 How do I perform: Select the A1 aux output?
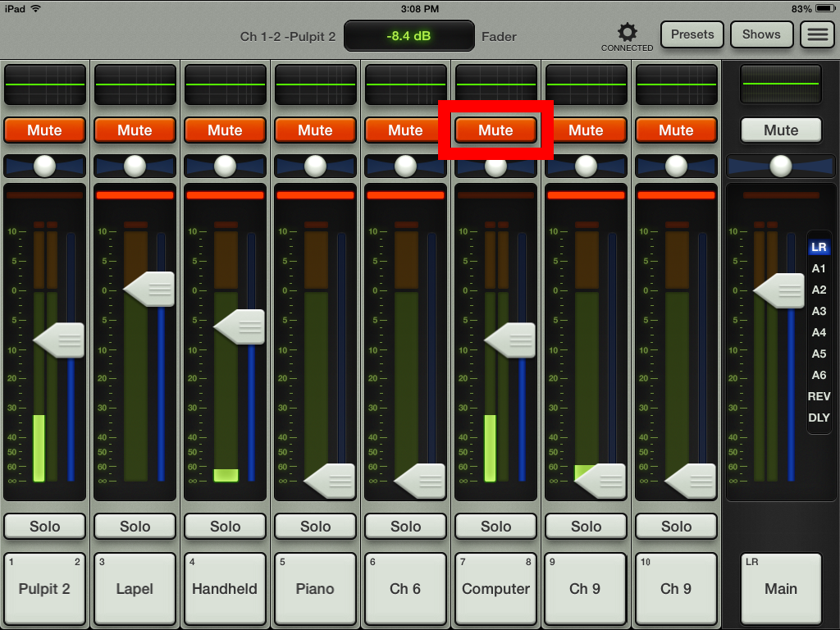[x=819, y=268]
